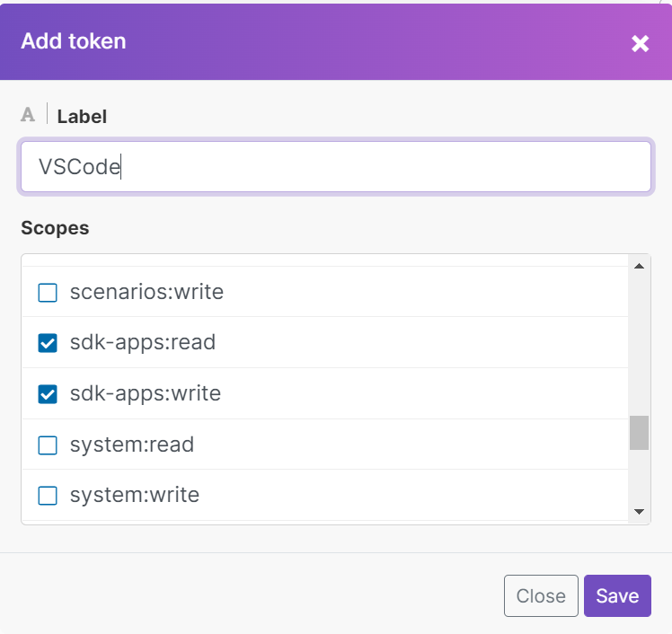This screenshot has width=672, height=634.
Task: Enable the scenarios:write scope checkbox
Action: tap(48, 293)
